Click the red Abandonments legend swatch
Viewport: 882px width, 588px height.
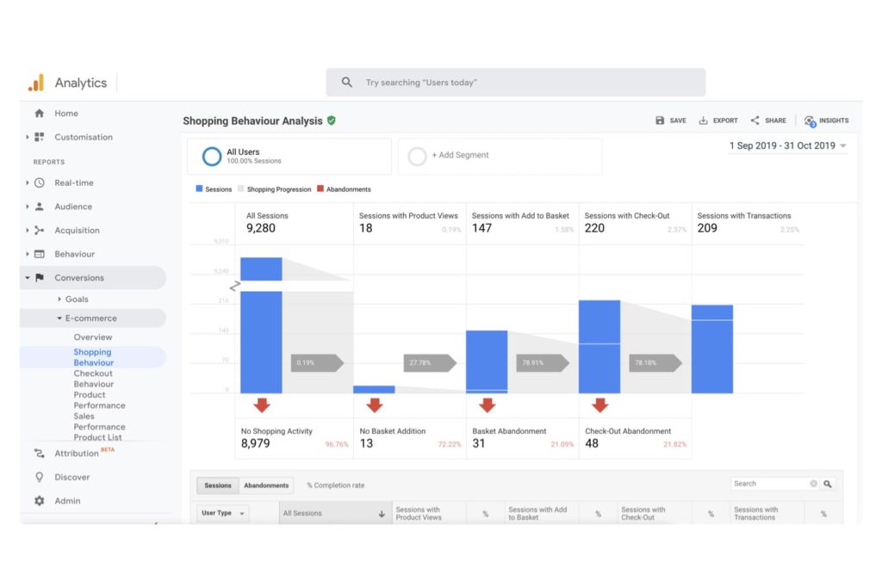[320, 189]
